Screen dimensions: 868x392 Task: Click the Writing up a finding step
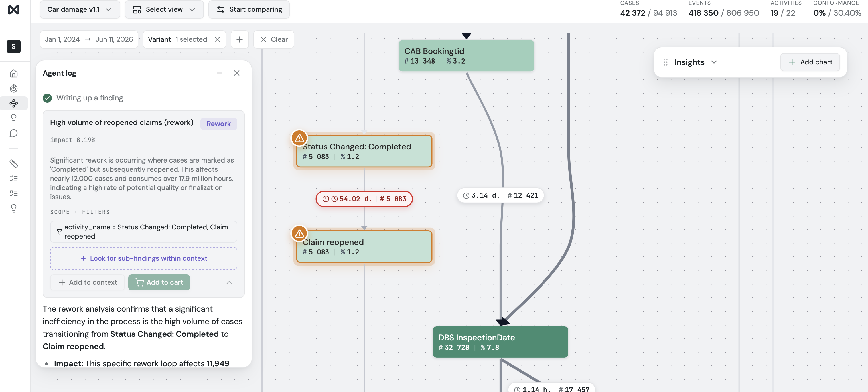pyautogui.click(x=90, y=98)
